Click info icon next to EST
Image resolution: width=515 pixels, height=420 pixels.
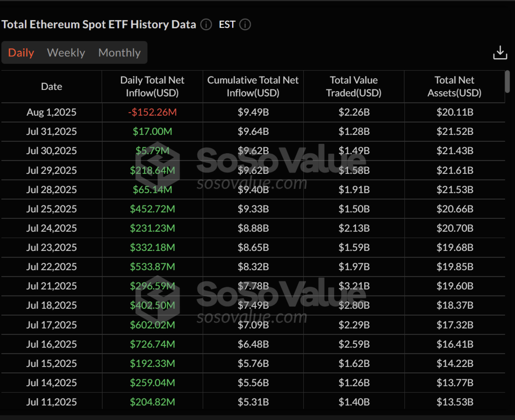[245, 24]
